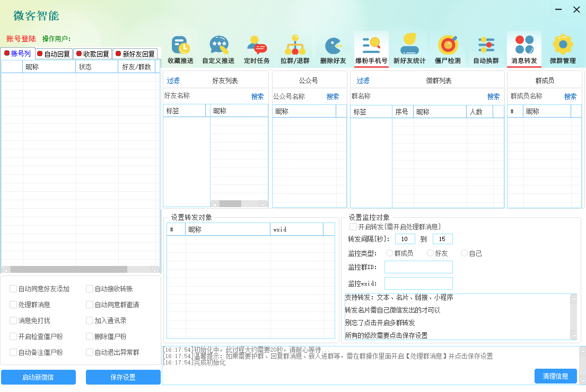
Task: Open the 定时任务 tool
Action: tap(257, 50)
